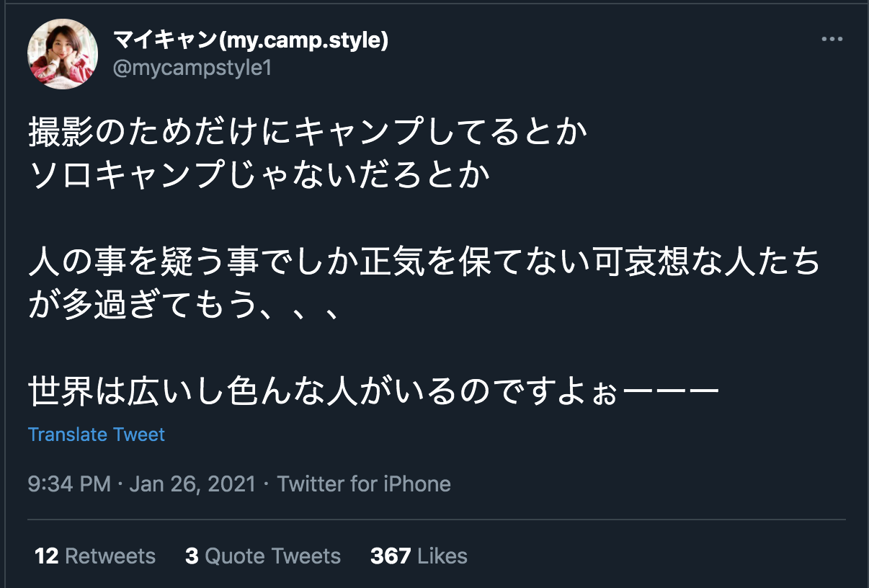Visit the @mycampstyle1 handle
This screenshot has width=869, height=588.
point(192,68)
